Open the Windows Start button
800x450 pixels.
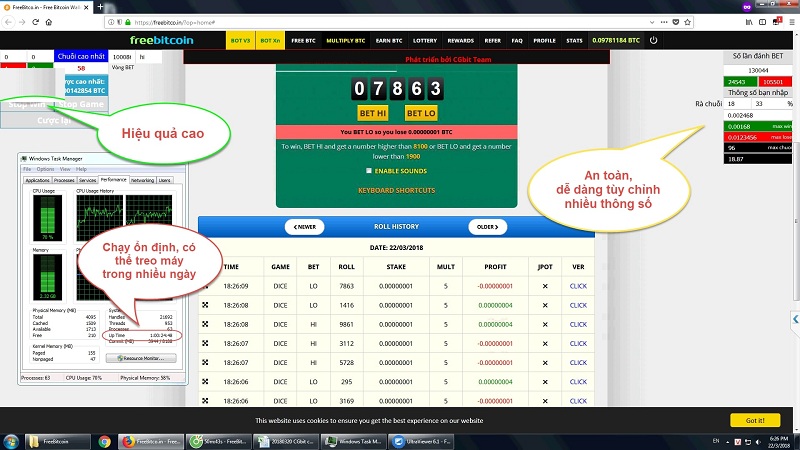coord(11,441)
